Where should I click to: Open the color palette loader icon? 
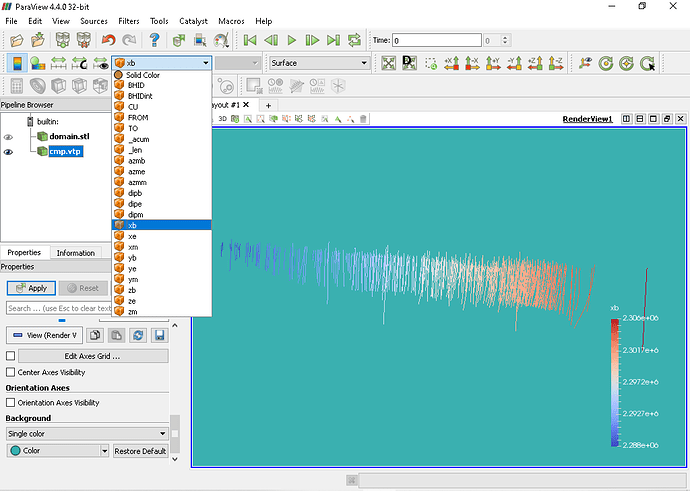click(221, 40)
